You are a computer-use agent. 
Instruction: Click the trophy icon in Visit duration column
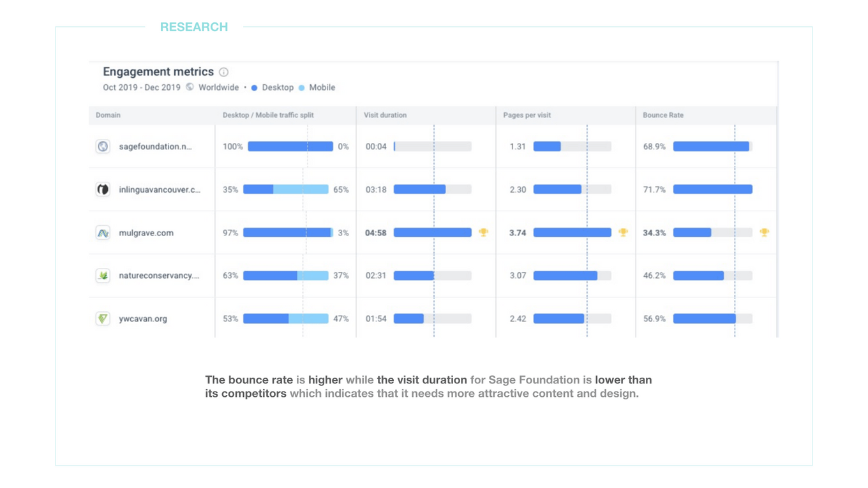[x=484, y=233]
